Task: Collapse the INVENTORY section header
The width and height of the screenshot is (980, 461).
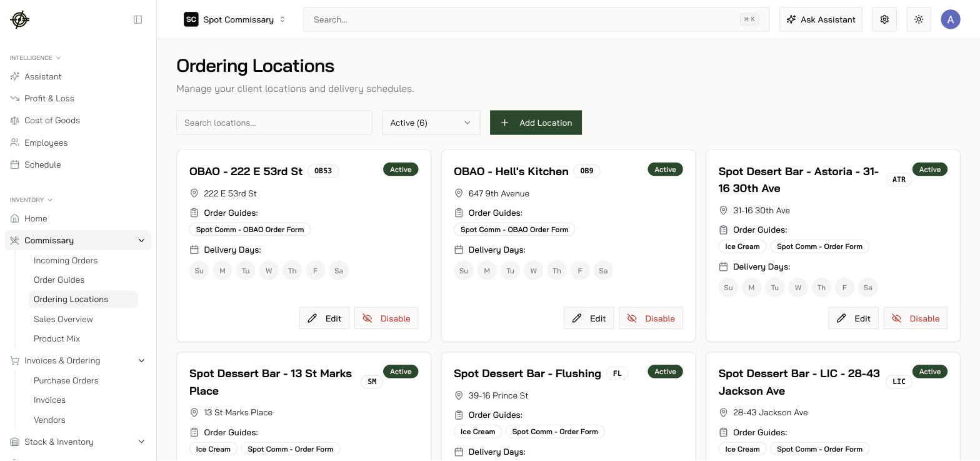Action: coord(31,200)
